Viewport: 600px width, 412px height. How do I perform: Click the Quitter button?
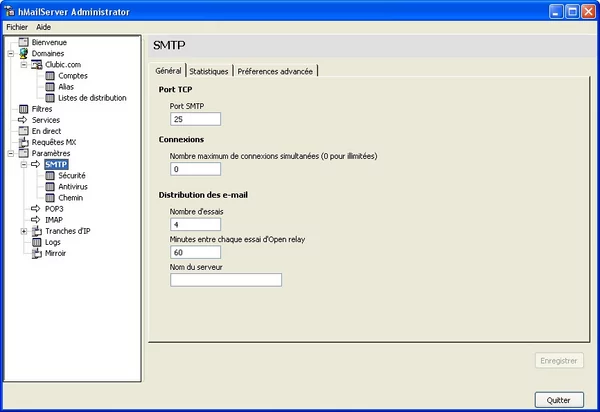(x=559, y=400)
